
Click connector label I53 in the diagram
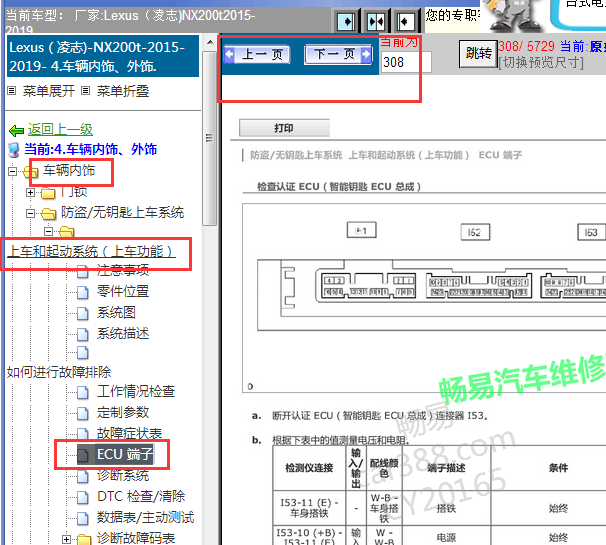click(591, 232)
